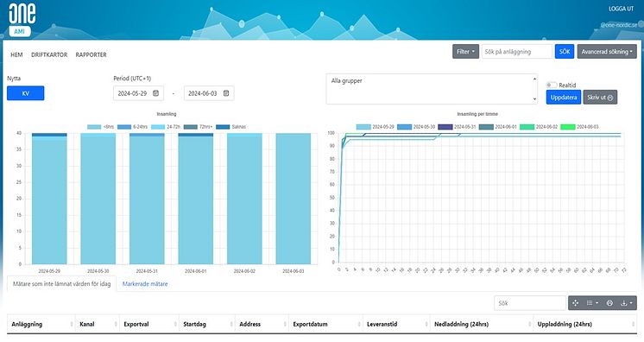Focus the Sök på anläggning field
The width and height of the screenshot is (644, 342).
[517, 52]
